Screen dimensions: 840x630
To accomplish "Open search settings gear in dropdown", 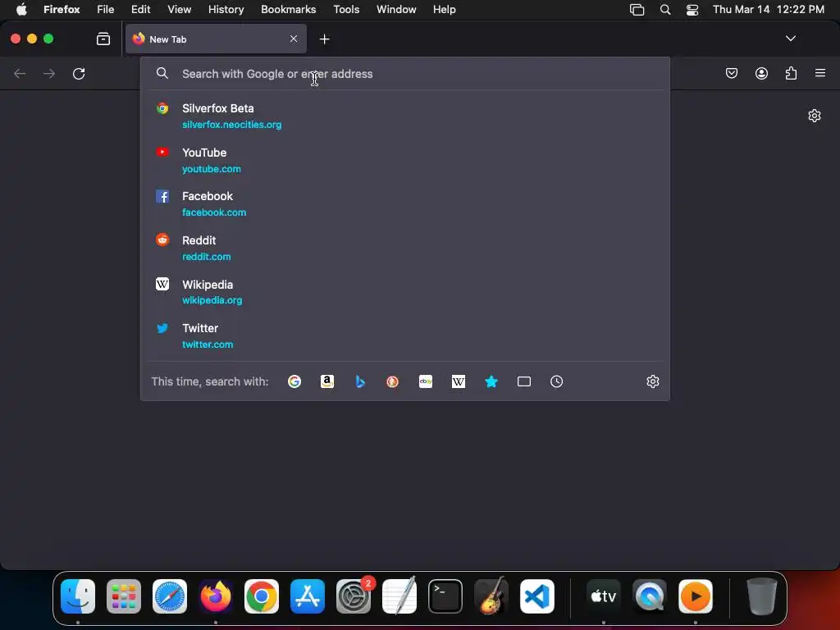I will 652,381.
